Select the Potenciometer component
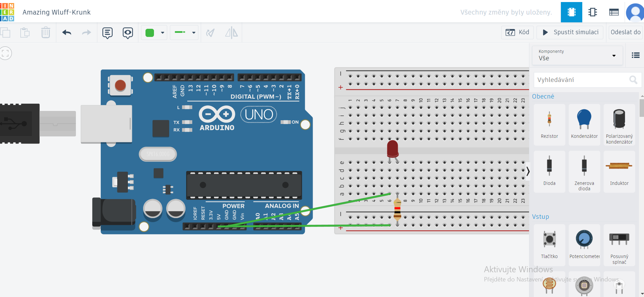The image size is (644, 297). pos(584,245)
